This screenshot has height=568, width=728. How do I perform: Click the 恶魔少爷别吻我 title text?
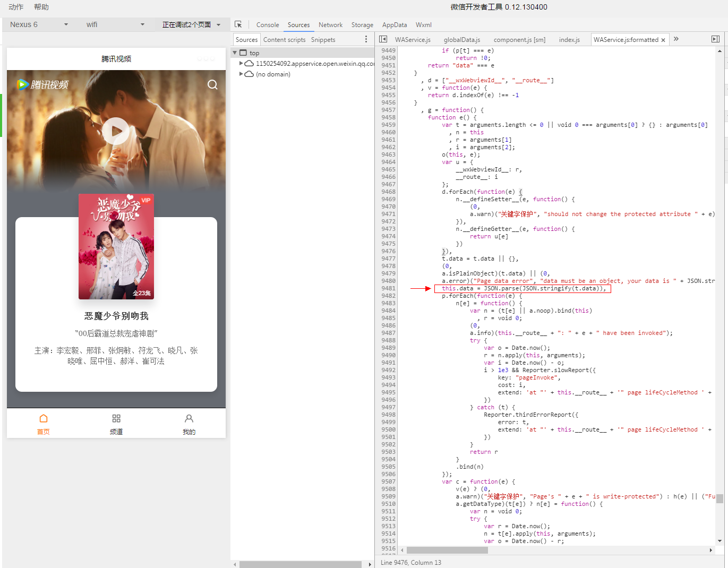point(116,316)
